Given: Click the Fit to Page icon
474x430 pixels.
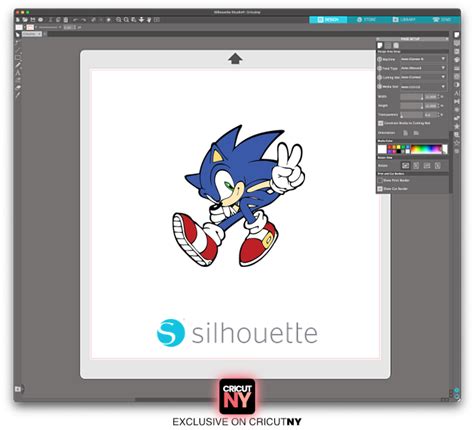Looking at the screenshot, I should 157,20.
